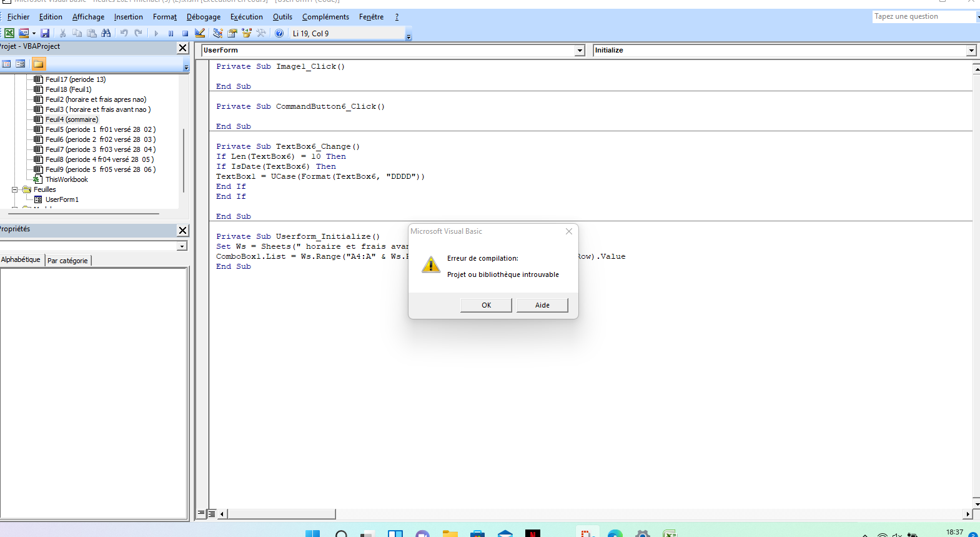Toggle Procedure View button at bottom left
The height and width of the screenshot is (537, 980).
(x=201, y=513)
